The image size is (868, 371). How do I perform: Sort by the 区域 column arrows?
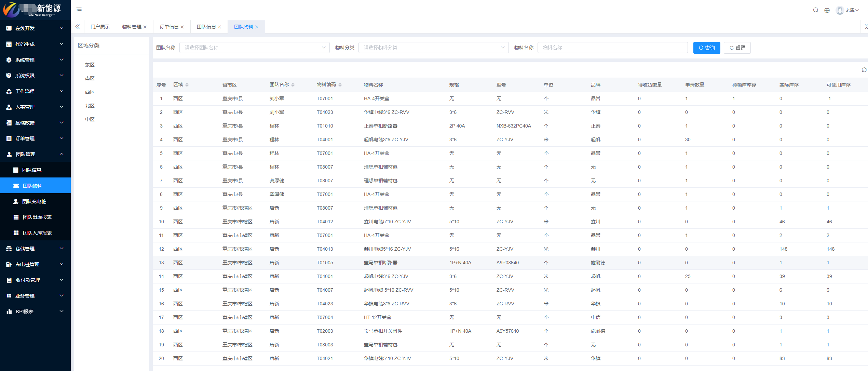[187, 85]
